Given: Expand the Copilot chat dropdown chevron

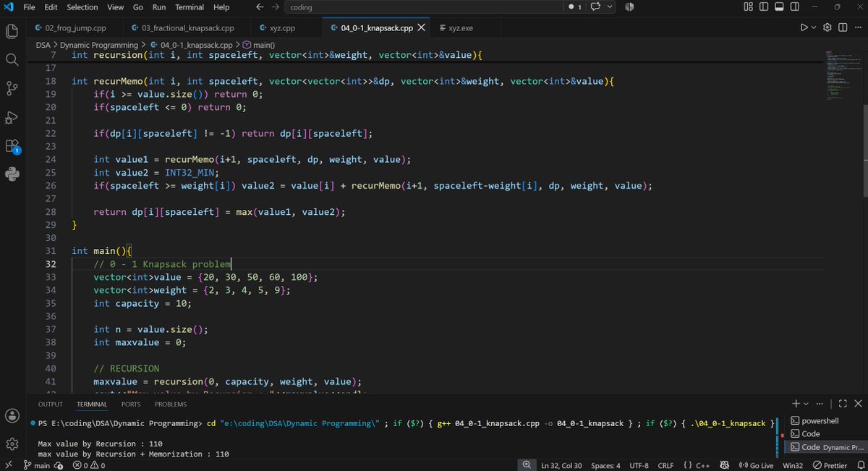Looking at the screenshot, I should click(610, 7).
